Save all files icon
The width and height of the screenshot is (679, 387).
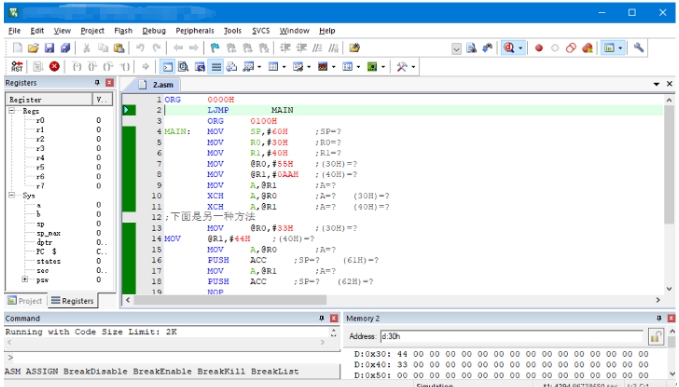65,48
